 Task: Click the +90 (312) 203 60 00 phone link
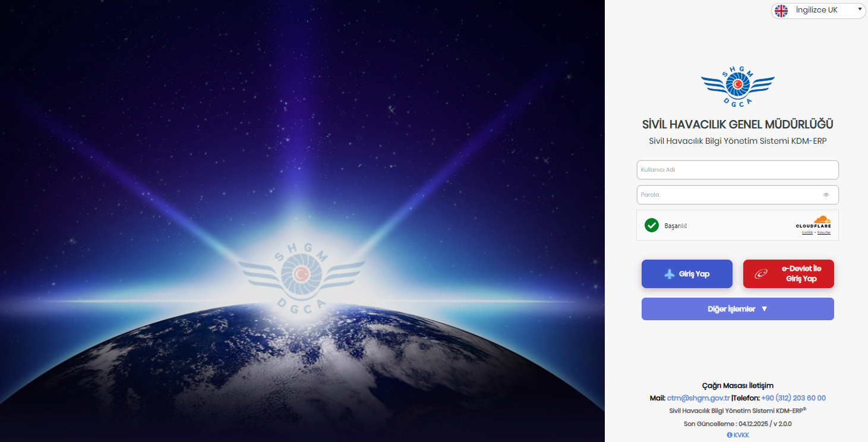pos(793,398)
